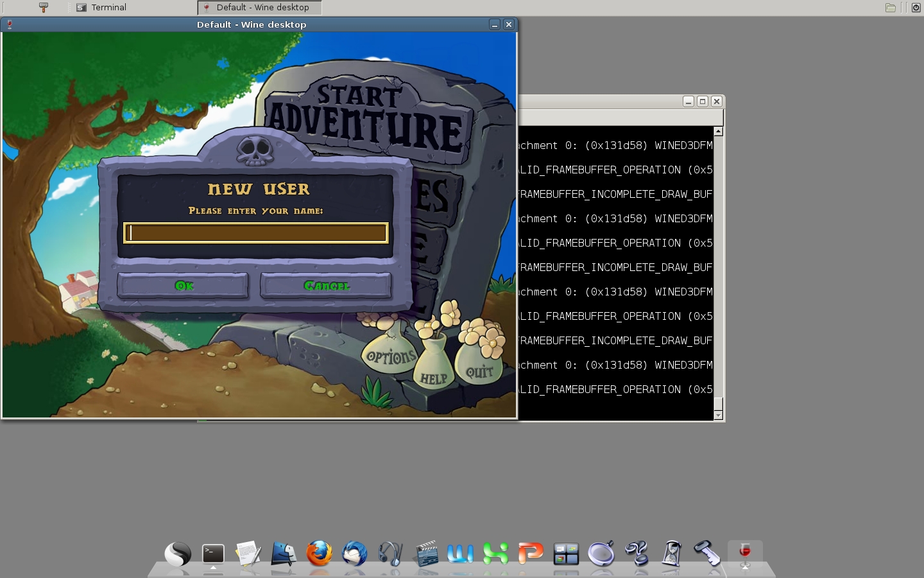
Task: Open the magnifying glass search dock icon
Action: tap(601, 554)
